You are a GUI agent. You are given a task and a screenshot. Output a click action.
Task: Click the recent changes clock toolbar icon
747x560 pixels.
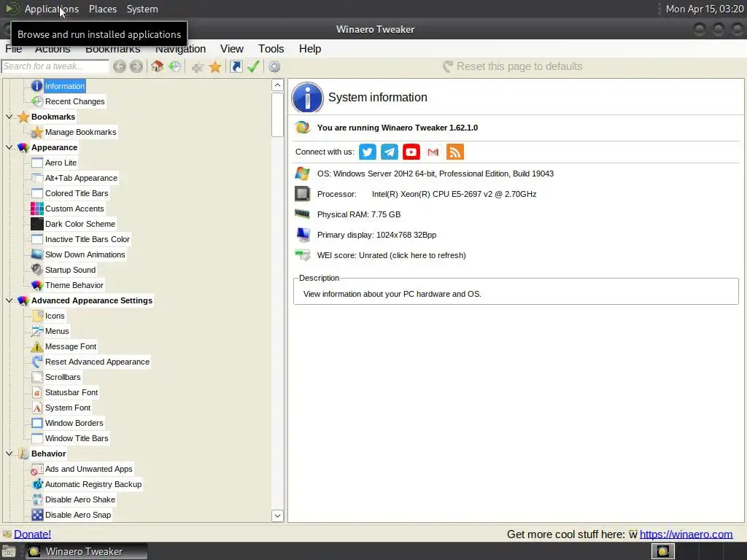(175, 66)
